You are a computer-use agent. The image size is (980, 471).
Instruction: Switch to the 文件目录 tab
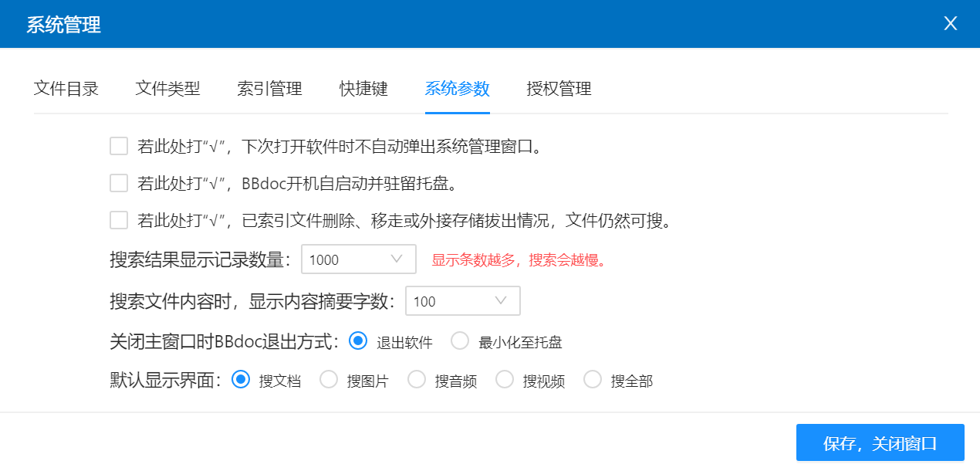(66, 89)
